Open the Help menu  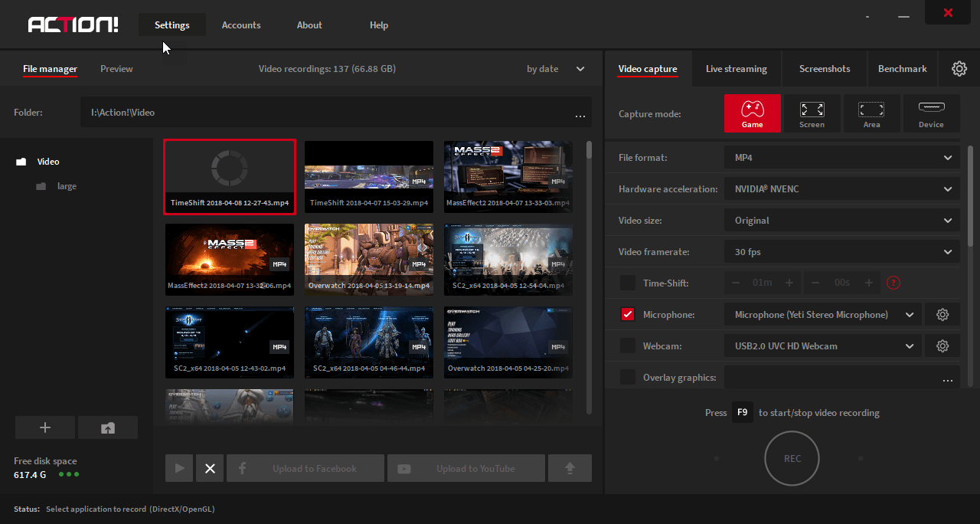(x=379, y=25)
